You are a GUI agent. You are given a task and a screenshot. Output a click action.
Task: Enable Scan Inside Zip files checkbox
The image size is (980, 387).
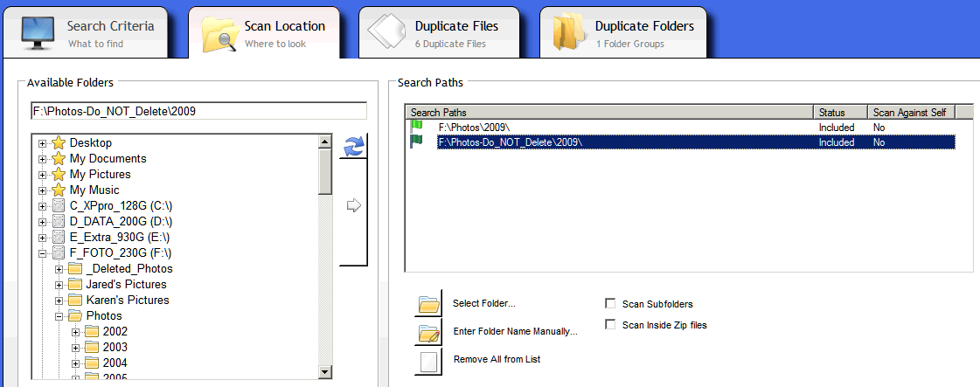pyautogui.click(x=610, y=325)
